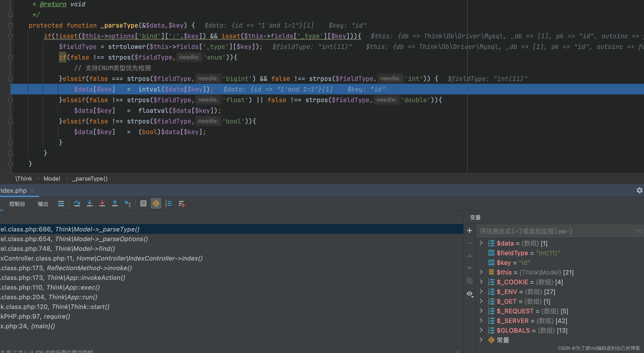Open the eye view-options dropdown in variables
Image resolution: width=644 pixels, height=353 pixels.
pos(470,294)
